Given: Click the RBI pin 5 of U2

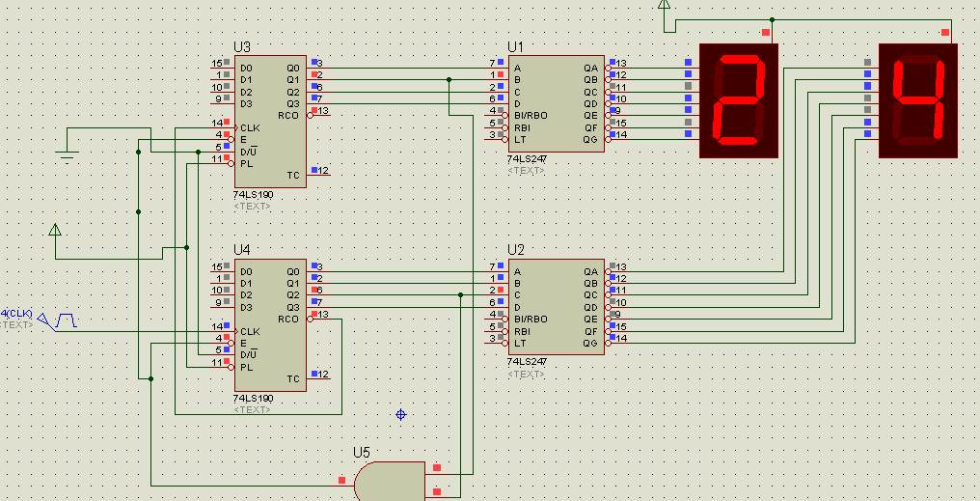Looking at the screenshot, I should pos(496,330).
